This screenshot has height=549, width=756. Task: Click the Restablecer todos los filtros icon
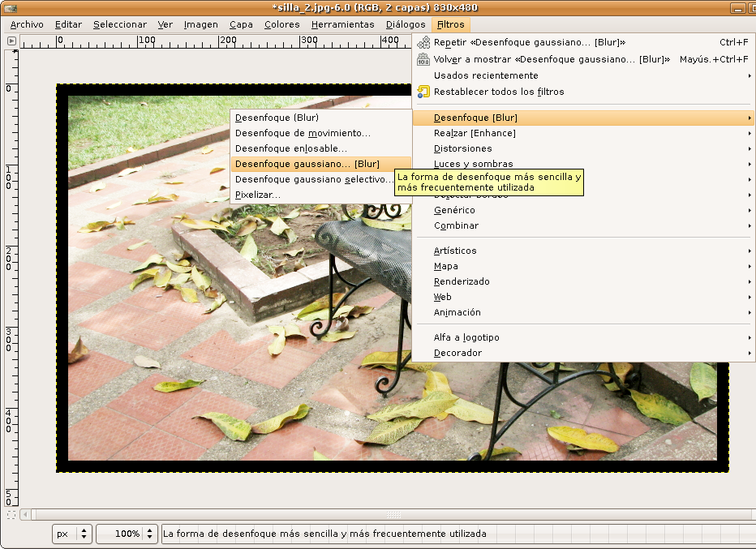(423, 92)
